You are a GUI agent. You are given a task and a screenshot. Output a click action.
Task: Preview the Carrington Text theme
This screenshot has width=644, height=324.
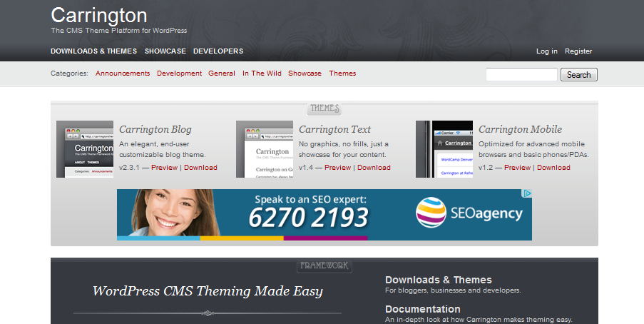(337, 167)
